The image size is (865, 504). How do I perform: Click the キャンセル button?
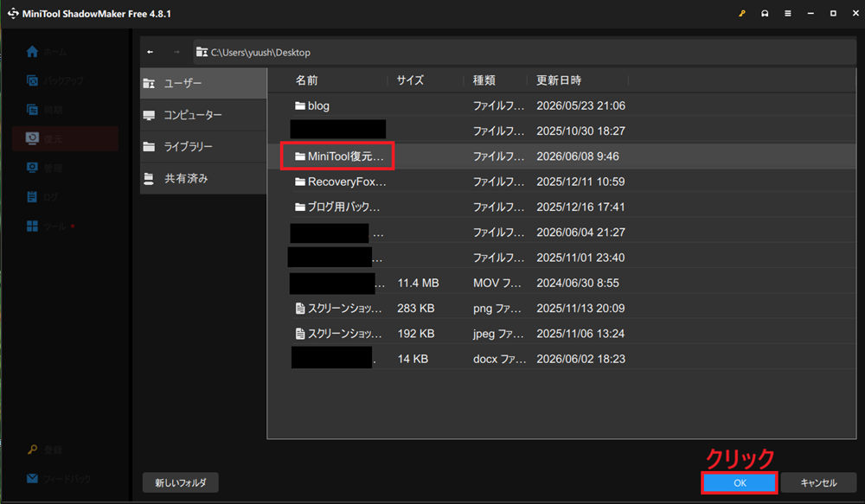pyautogui.click(x=818, y=483)
